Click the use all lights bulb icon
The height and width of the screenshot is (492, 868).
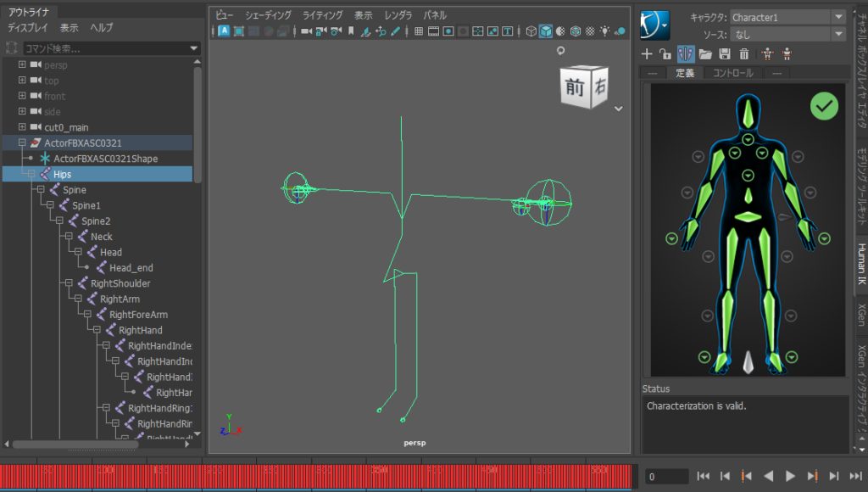coord(604,31)
